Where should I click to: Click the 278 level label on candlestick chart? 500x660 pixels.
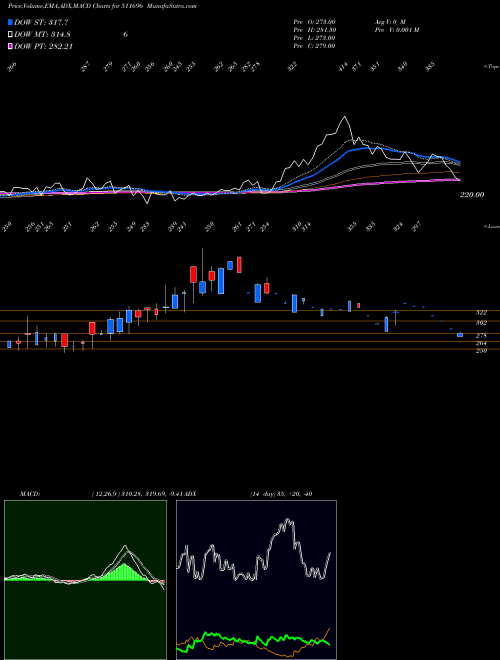pos(481,336)
